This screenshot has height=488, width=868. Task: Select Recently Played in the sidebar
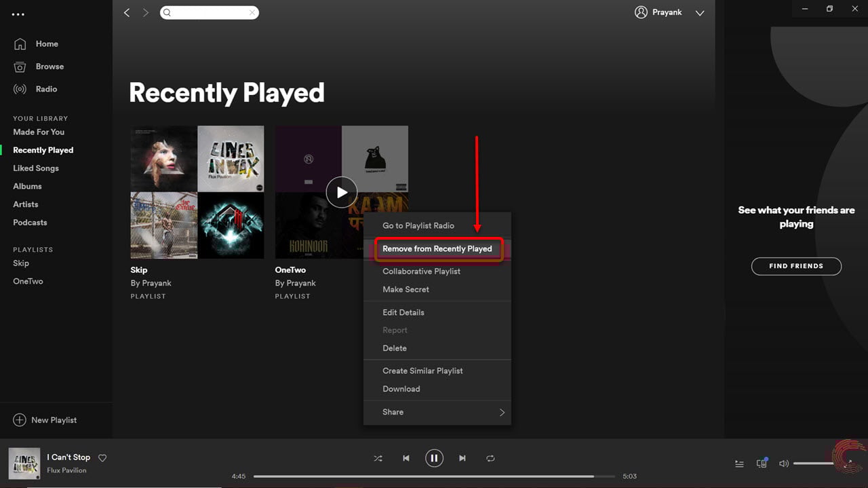pos(43,150)
